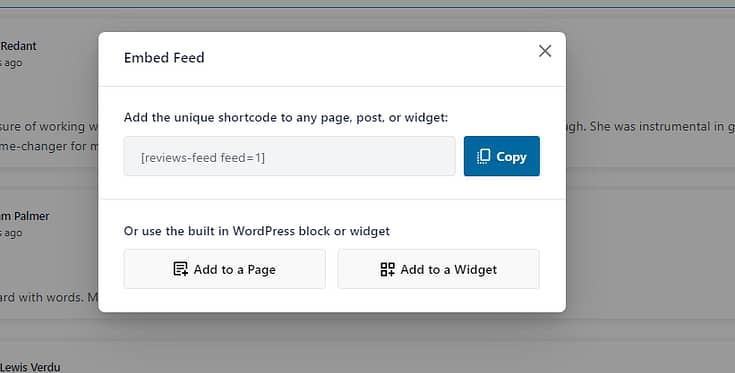Click the Embed Feed dialog title
This screenshot has width=735, height=373.
click(x=164, y=58)
